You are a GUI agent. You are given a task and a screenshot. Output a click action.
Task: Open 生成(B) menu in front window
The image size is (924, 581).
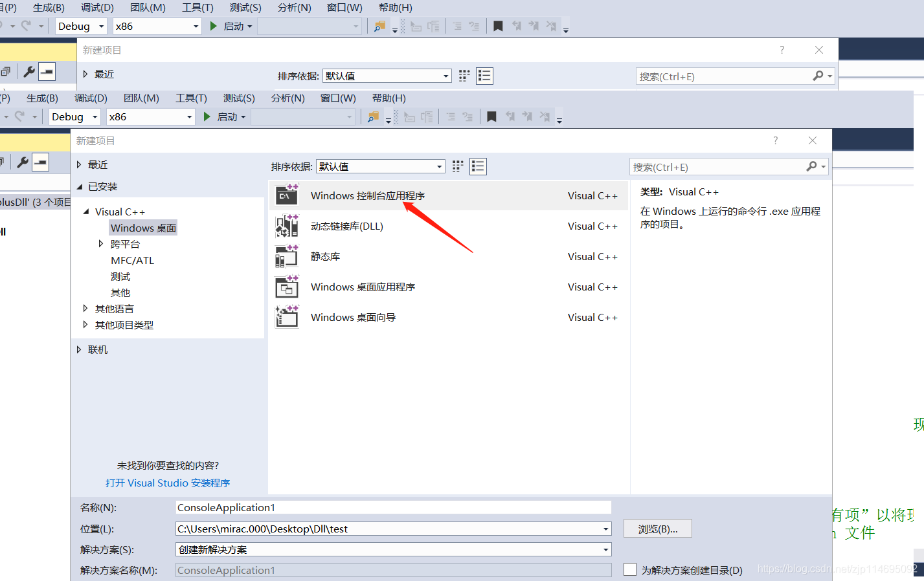point(42,98)
